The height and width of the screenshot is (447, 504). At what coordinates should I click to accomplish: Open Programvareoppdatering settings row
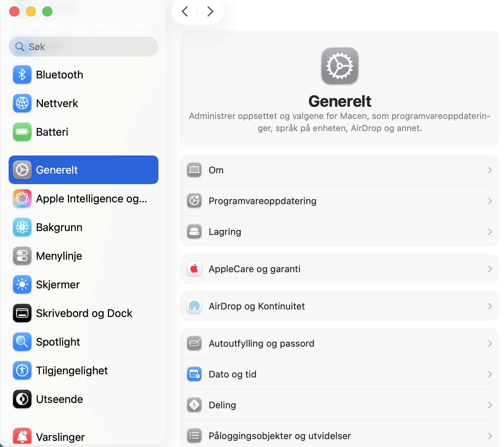pos(340,201)
